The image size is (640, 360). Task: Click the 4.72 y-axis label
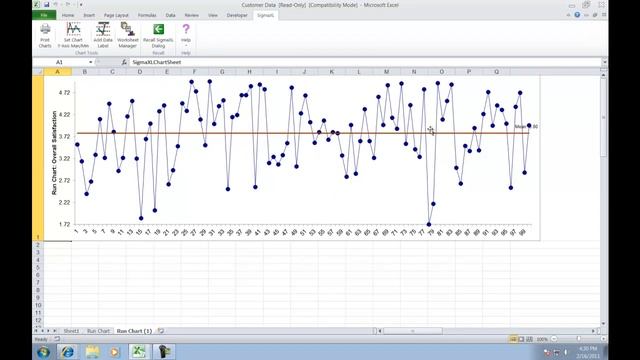click(x=64, y=93)
